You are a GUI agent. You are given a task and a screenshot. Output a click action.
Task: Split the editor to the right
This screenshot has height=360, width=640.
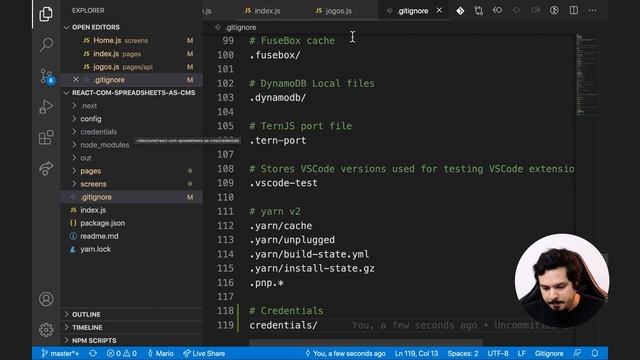click(573, 10)
